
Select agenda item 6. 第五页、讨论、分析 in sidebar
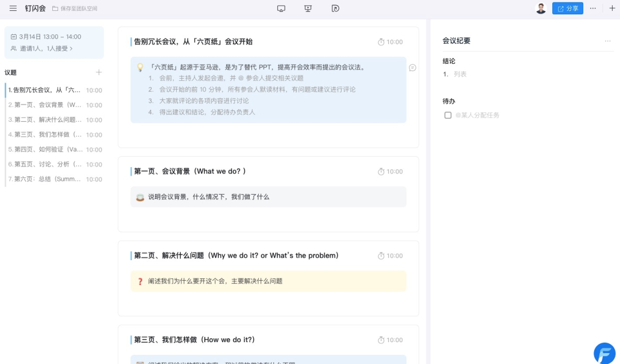tap(54, 164)
